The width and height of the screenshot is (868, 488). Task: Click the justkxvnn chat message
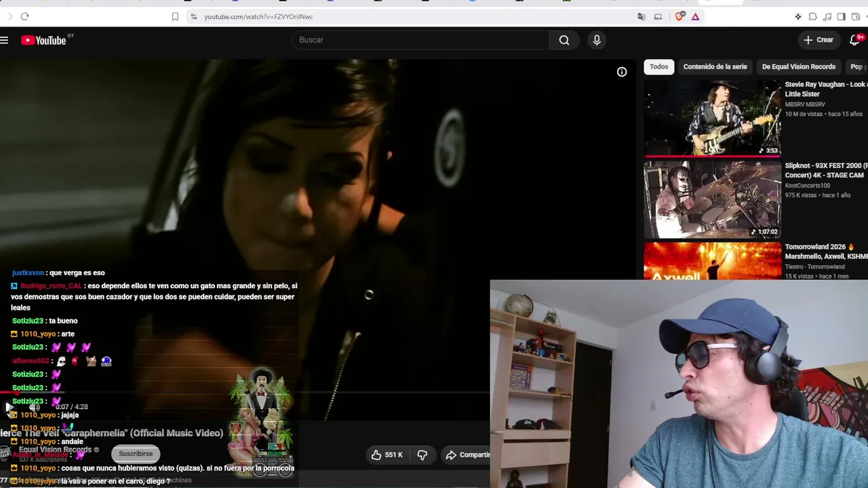click(x=58, y=272)
